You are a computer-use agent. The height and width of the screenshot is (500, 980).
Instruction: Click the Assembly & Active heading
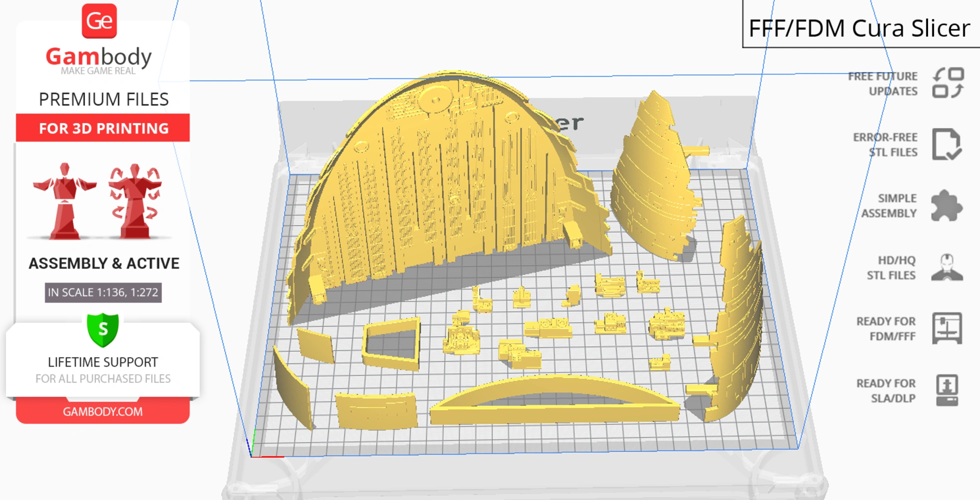click(103, 263)
